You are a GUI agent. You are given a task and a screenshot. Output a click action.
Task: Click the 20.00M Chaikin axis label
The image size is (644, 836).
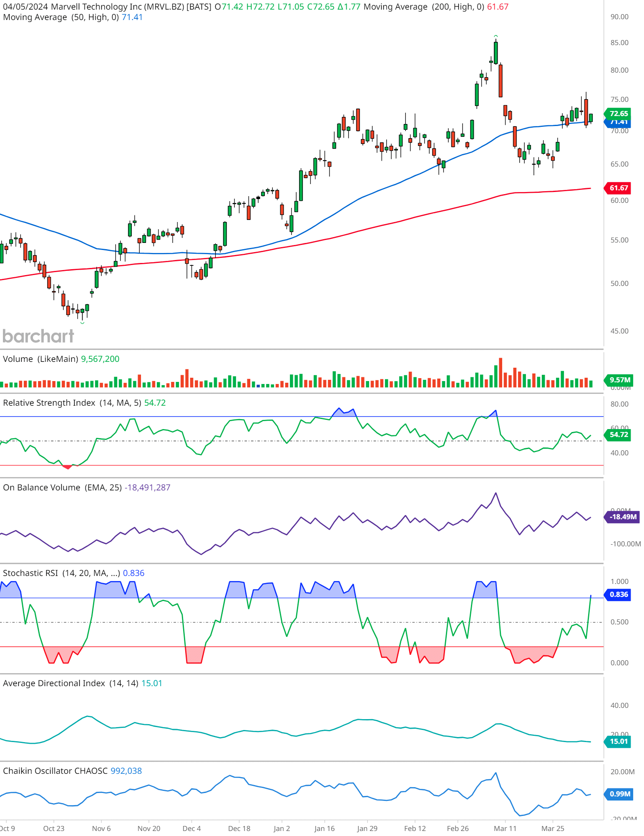pos(623,772)
